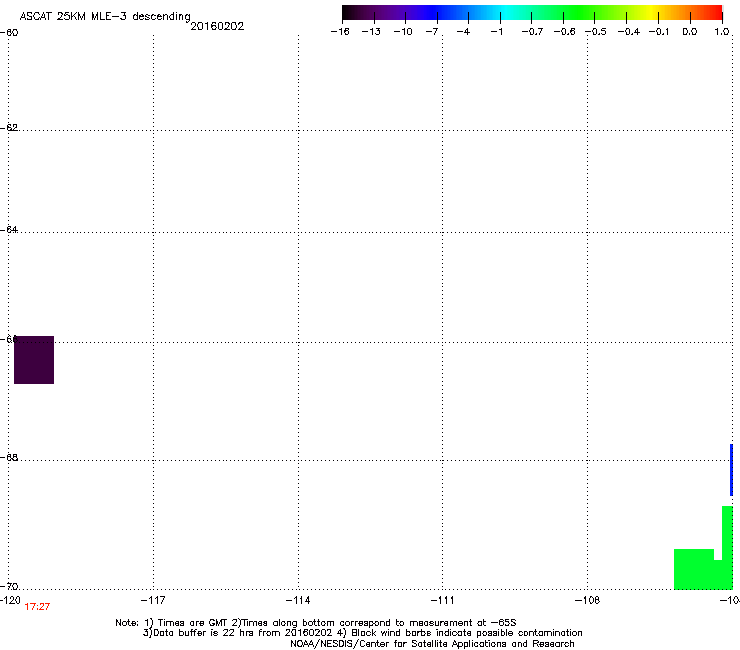This screenshot has height=650, width=740.
Task: Click the -13 label on the color scale
Action: [x=371, y=32]
